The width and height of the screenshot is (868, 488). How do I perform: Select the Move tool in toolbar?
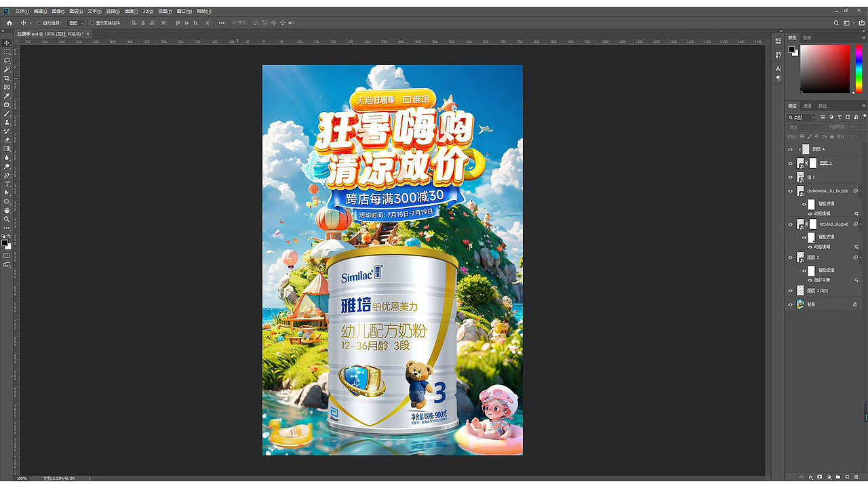click(x=7, y=43)
